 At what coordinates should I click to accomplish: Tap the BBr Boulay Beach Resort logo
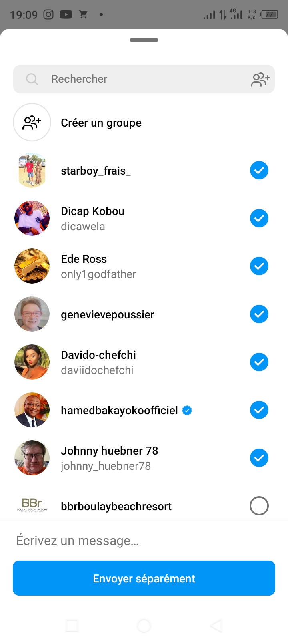click(x=32, y=505)
